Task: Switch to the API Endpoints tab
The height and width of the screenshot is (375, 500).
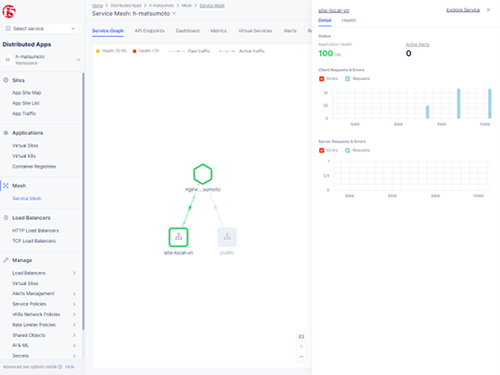Action: (x=149, y=31)
